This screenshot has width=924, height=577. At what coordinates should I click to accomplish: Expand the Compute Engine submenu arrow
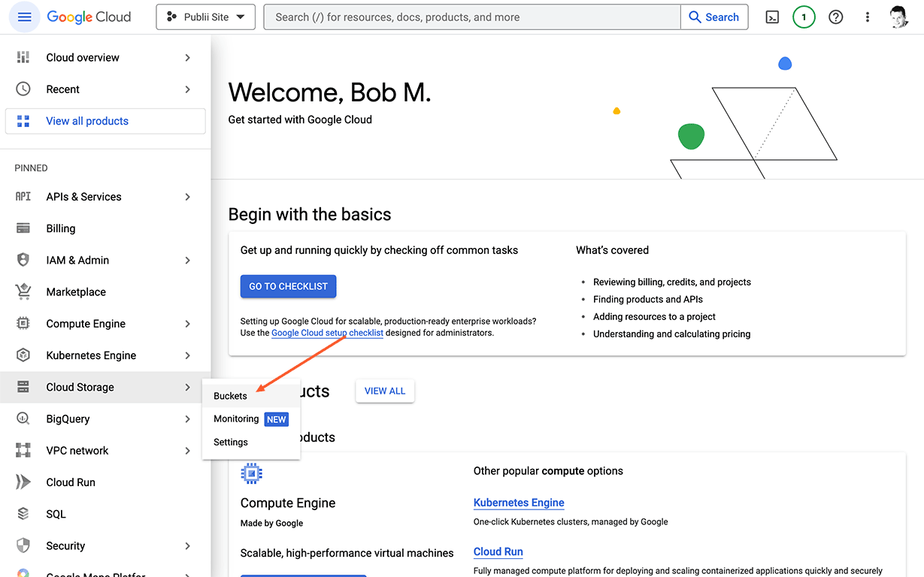[x=187, y=324]
